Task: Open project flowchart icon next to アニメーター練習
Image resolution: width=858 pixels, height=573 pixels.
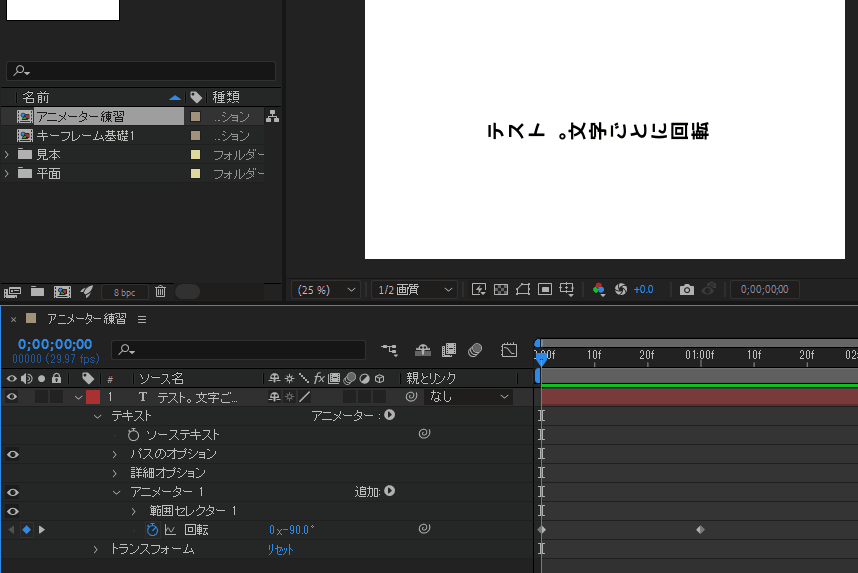Action: click(x=272, y=116)
